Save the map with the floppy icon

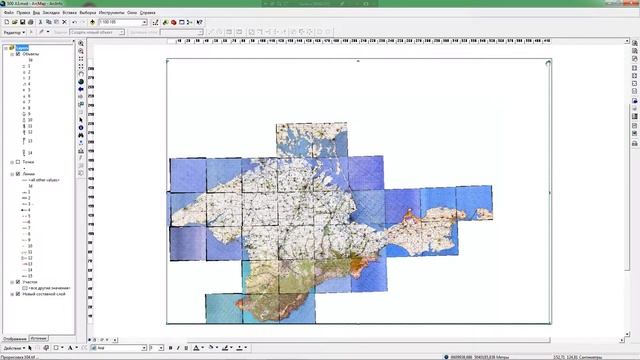[22, 22]
